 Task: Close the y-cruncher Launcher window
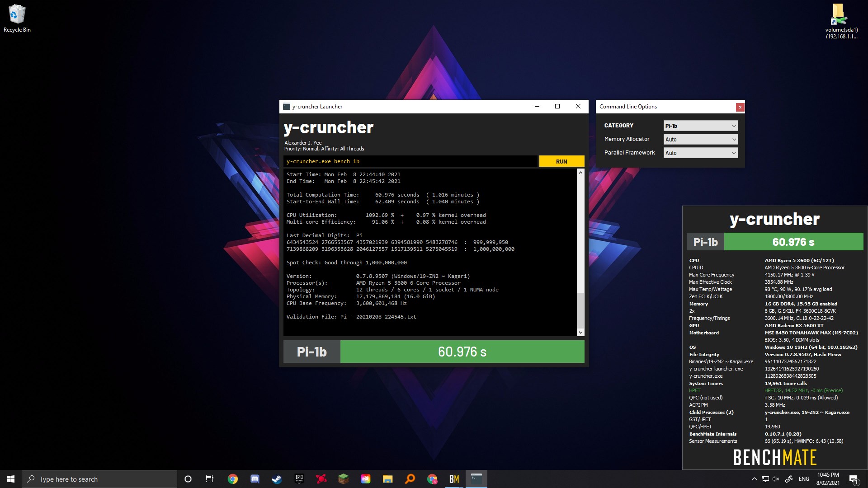coord(578,107)
